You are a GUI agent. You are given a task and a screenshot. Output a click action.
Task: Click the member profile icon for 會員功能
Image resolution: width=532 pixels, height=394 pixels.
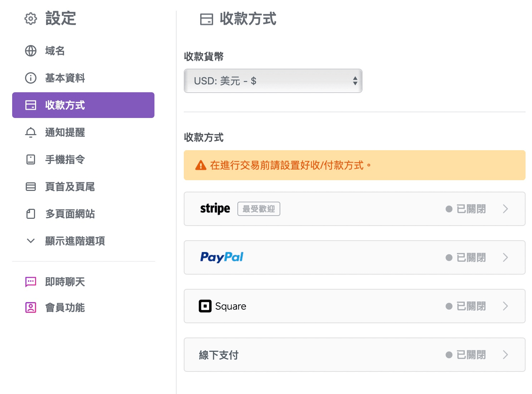(x=31, y=307)
